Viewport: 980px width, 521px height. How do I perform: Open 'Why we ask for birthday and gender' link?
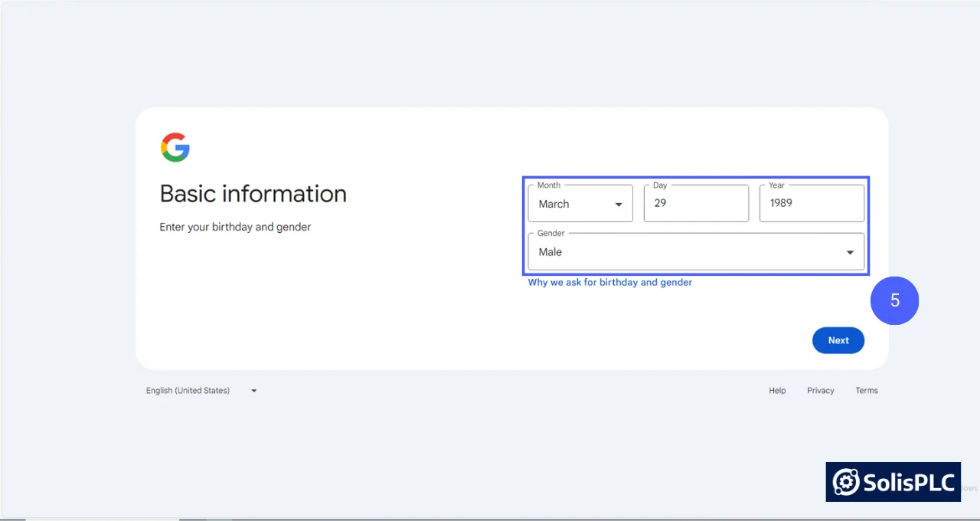pyautogui.click(x=610, y=283)
